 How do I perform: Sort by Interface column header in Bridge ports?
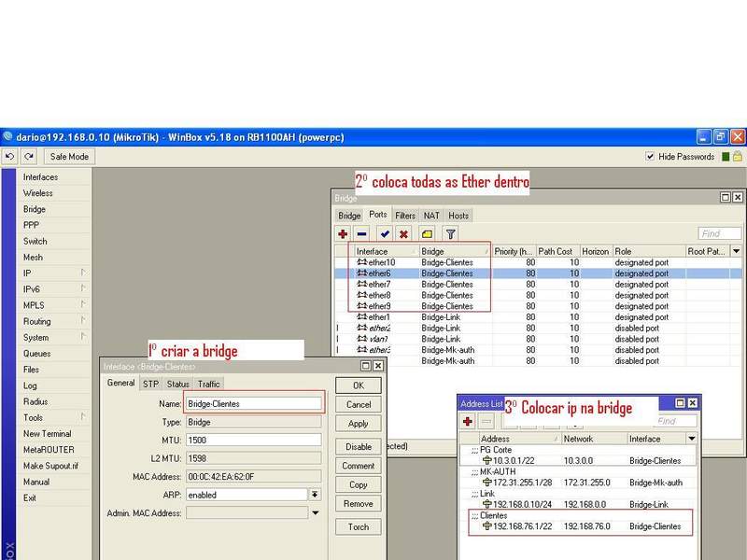[x=385, y=251]
